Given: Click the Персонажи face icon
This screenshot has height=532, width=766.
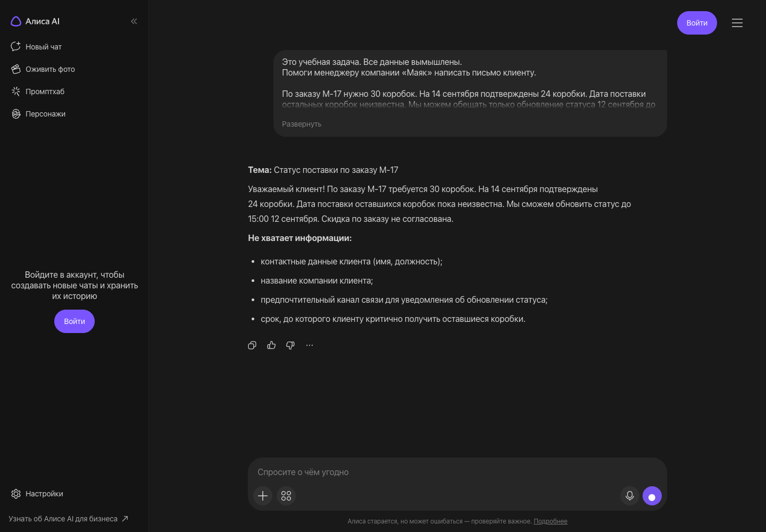Looking at the screenshot, I should click(16, 114).
